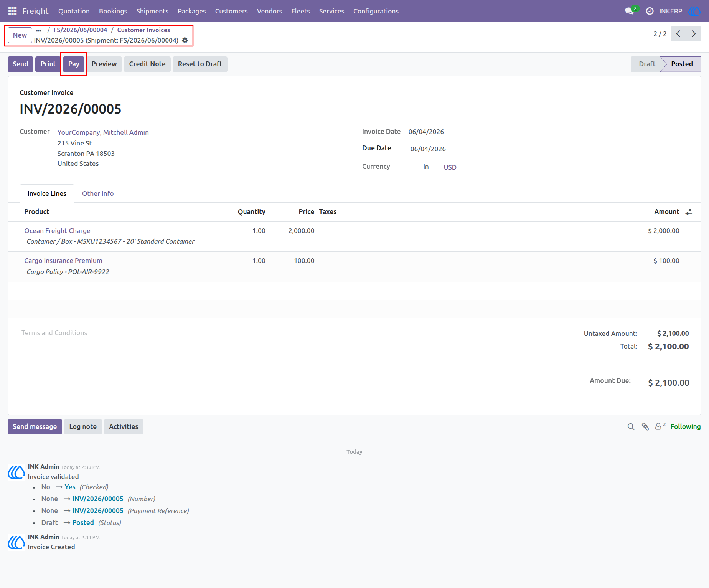Open the Quotation menu
The image size is (709, 588).
74,11
